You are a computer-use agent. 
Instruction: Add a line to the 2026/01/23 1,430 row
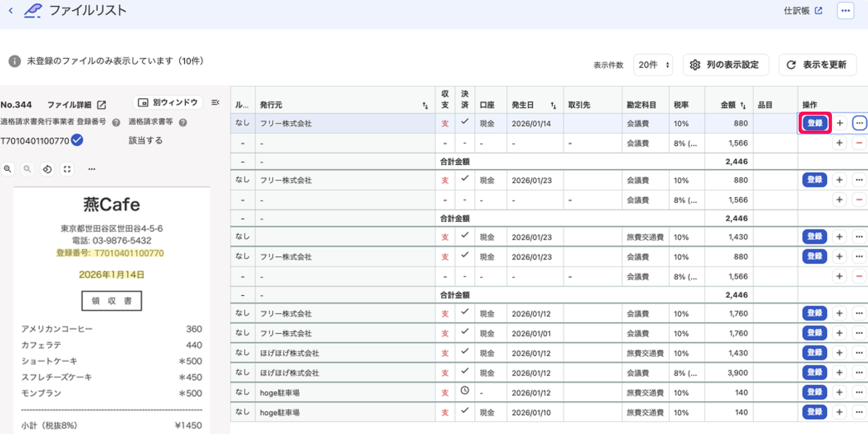click(840, 236)
